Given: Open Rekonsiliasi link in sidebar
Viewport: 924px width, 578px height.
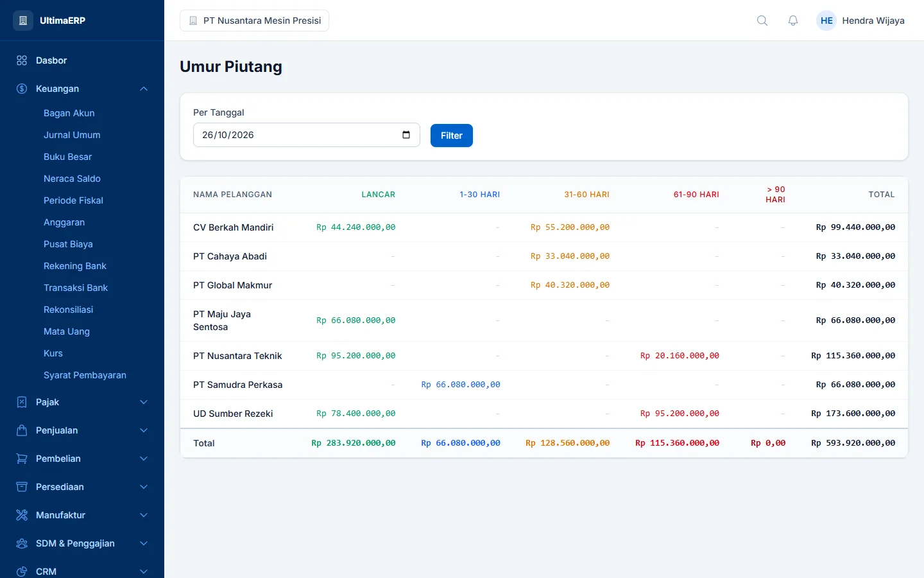Looking at the screenshot, I should pos(69,310).
